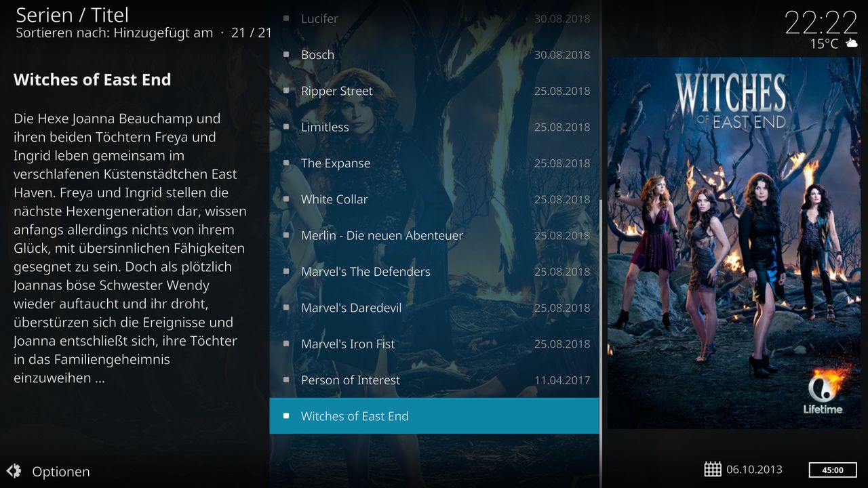Click the Witches of East End poster
The width and height of the screenshot is (868, 488).
pyautogui.click(x=734, y=243)
